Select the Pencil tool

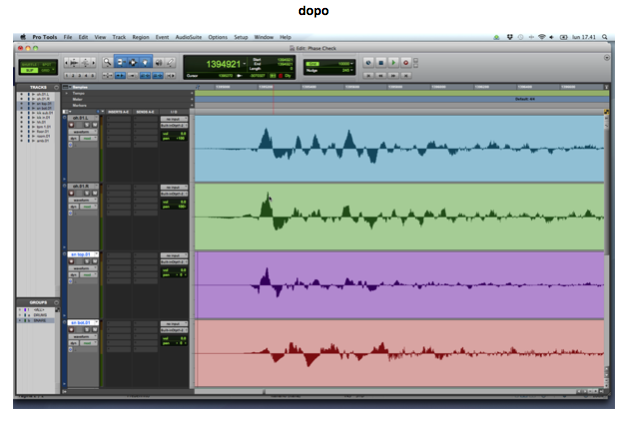point(170,62)
